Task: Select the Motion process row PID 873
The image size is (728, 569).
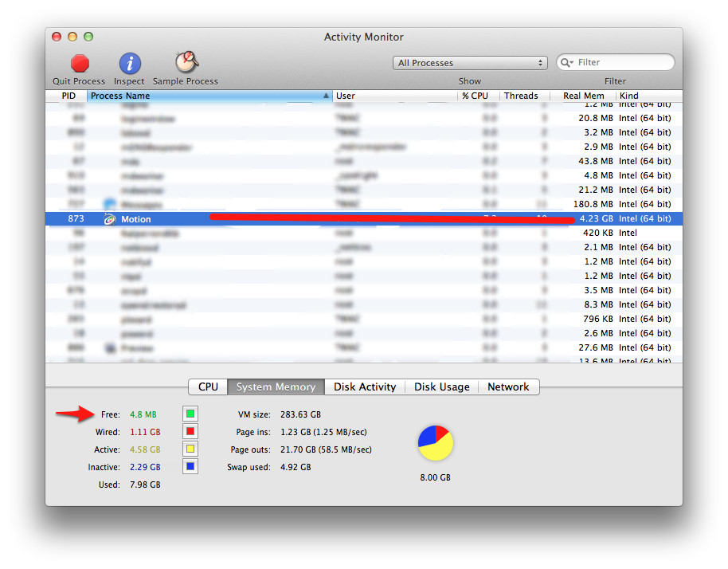Action: pos(364,219)
